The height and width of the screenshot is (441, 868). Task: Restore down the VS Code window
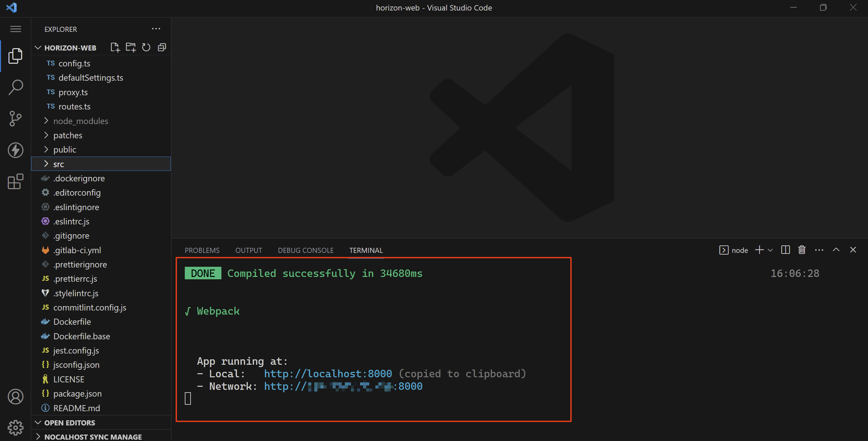click(x=823, y=7)
